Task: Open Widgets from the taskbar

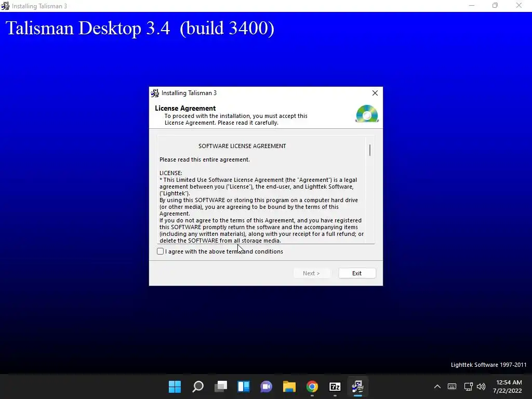Action: 244,387
